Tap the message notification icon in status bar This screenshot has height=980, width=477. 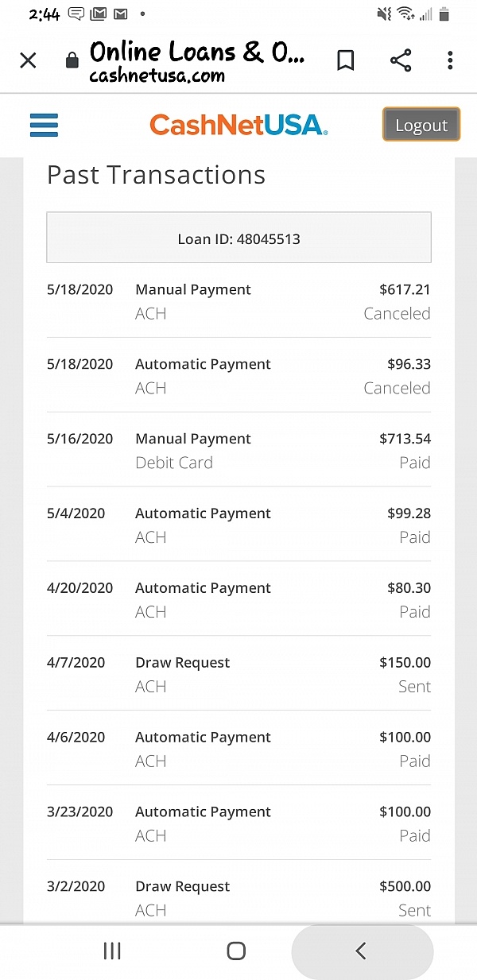pyautogui.click(x=76, y=14)
